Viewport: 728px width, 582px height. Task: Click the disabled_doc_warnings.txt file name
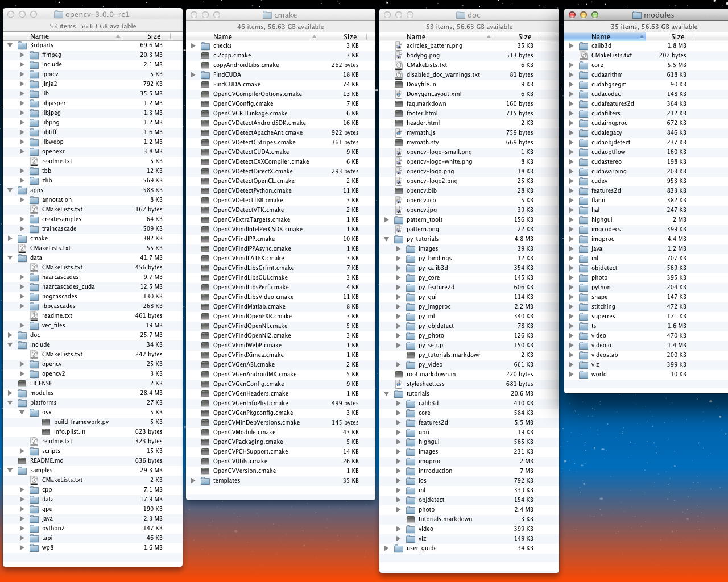pyautogui.click(x=443, y=75)
